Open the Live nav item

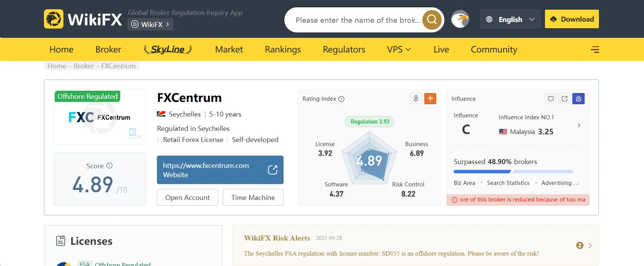[x=441, y=49]
